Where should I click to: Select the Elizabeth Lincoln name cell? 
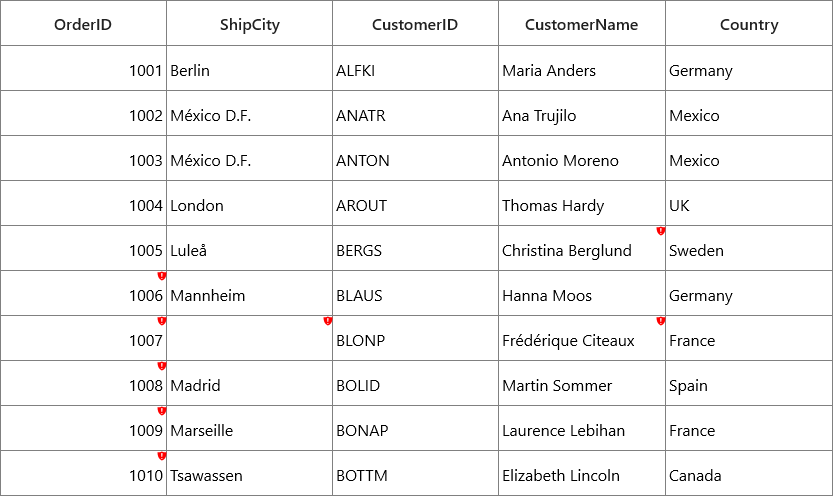[x=582, y=474]
